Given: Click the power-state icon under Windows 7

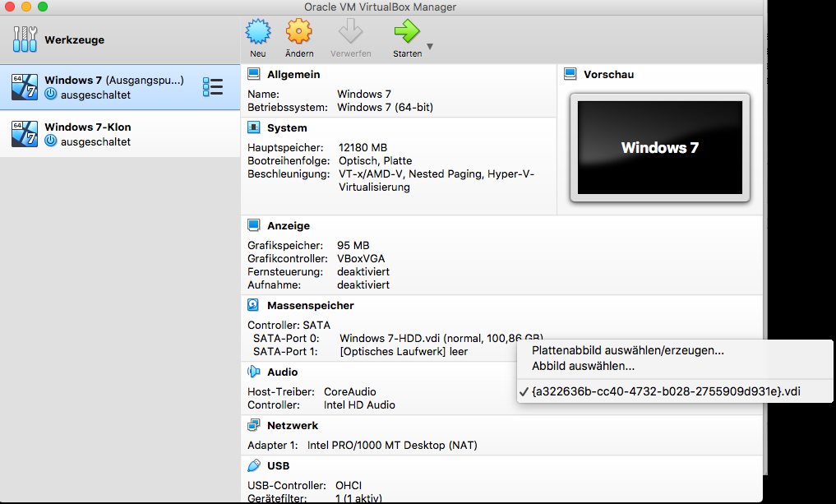Looking at the screenshot, I should pos(51,95).
